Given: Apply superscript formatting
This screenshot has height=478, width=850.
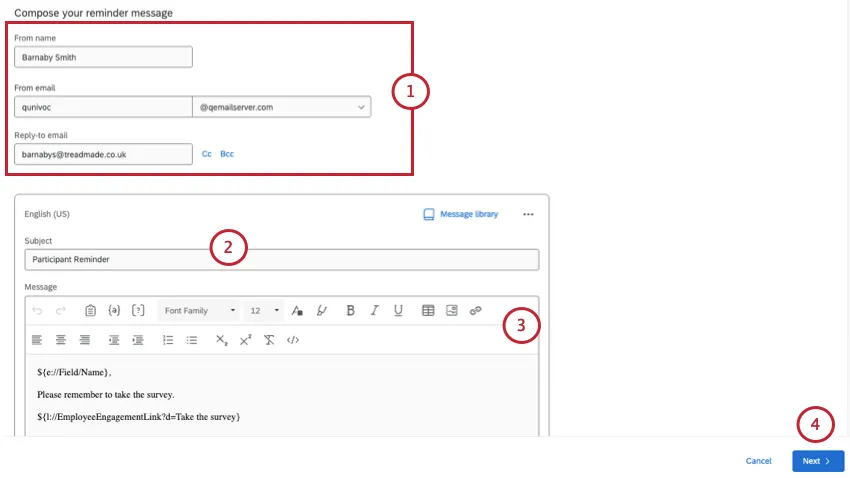Looking at the screenshot, I should pyautogui.click(x=246, y=340).
